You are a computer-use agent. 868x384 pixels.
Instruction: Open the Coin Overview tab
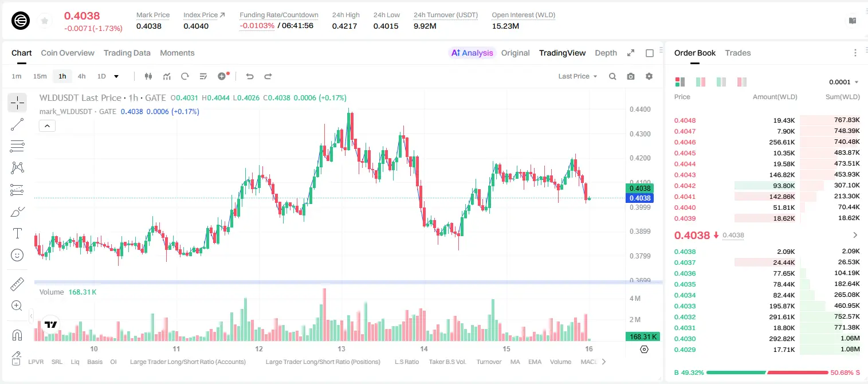pyautogui.click(x=68, y=53)
